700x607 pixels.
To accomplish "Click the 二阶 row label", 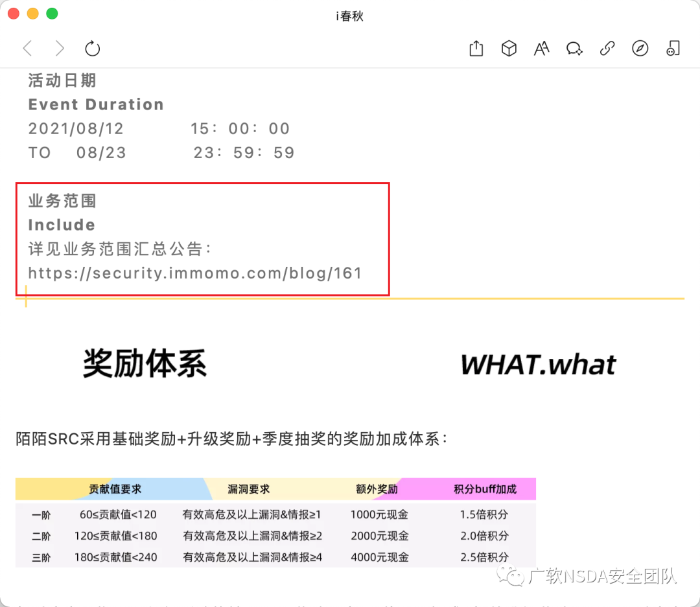I will (41, 536).
